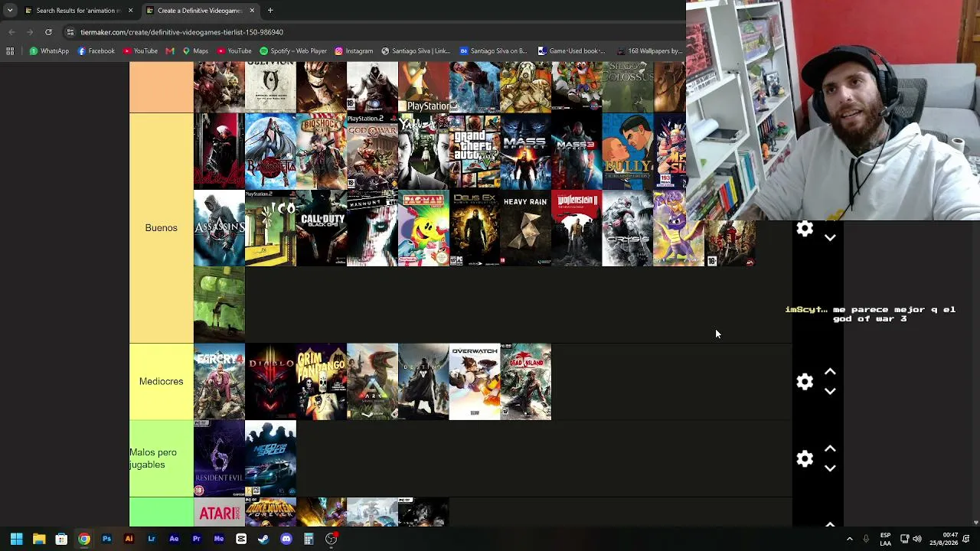Select the Grim Fandango cover
This screenshot has height=551, width=980.
[322, 382]
